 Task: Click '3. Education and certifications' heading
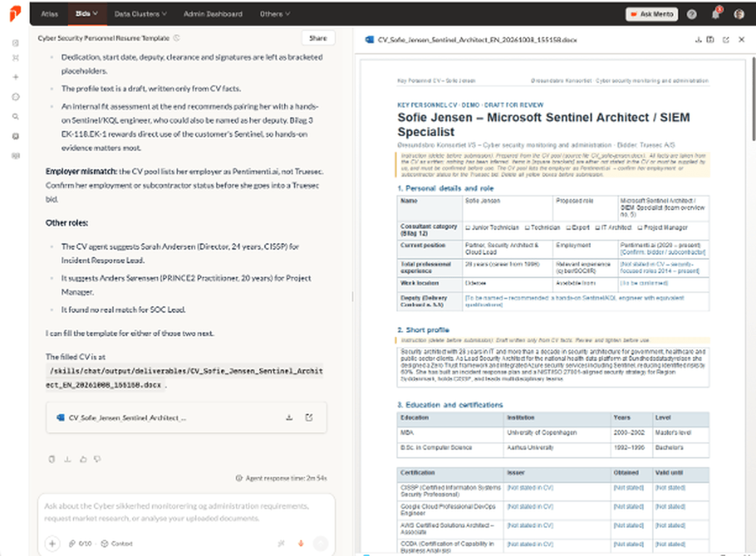point(450,405)
